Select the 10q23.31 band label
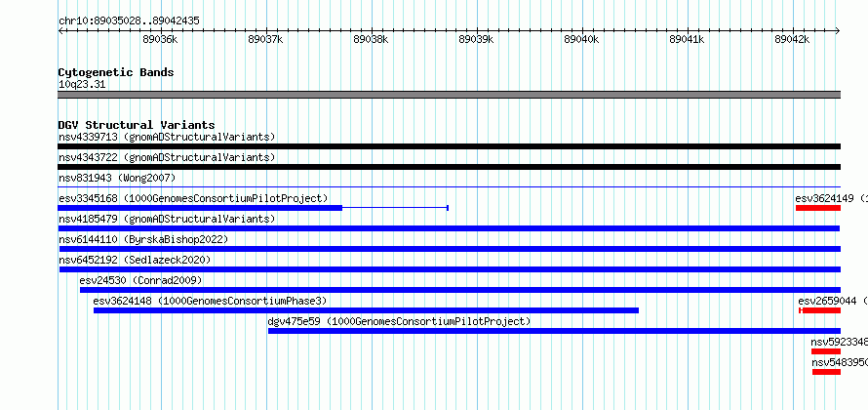 pos(82,85)
